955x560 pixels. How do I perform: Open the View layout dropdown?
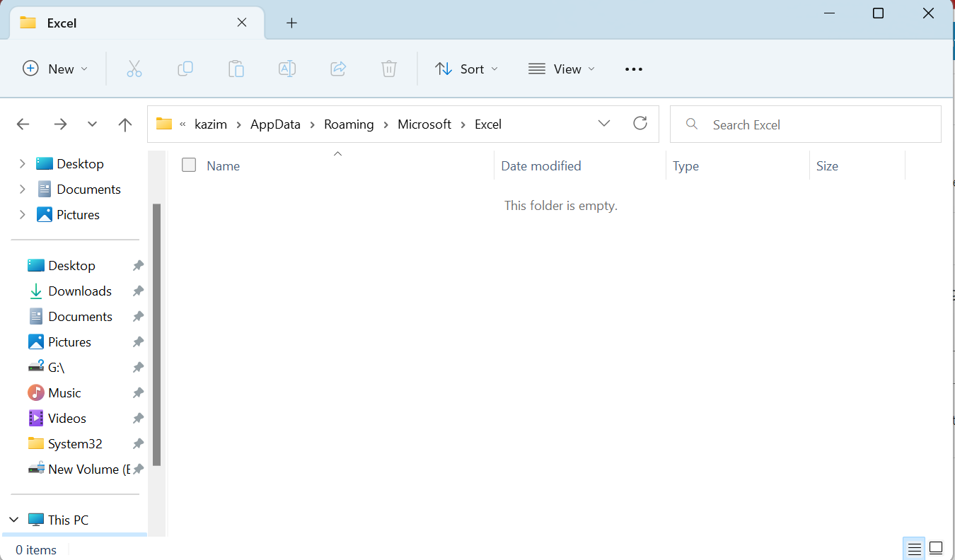click(x=562, y=69)
